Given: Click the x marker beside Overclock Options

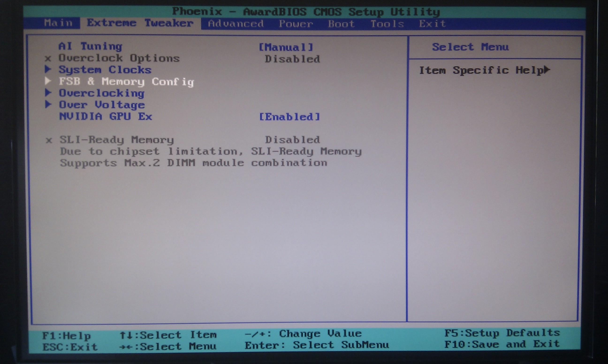Looking at the screenshot, I should [48, 59].
